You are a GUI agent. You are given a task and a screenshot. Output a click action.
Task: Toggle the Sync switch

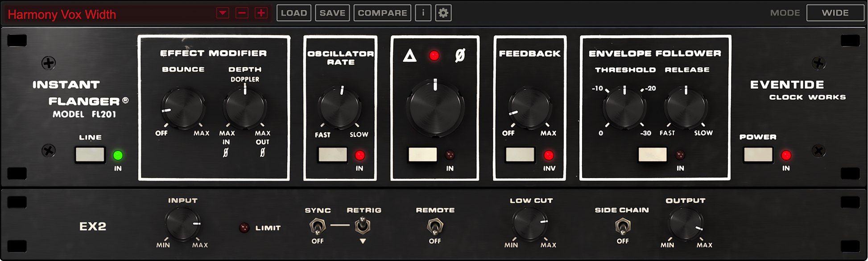pos(317,227)
